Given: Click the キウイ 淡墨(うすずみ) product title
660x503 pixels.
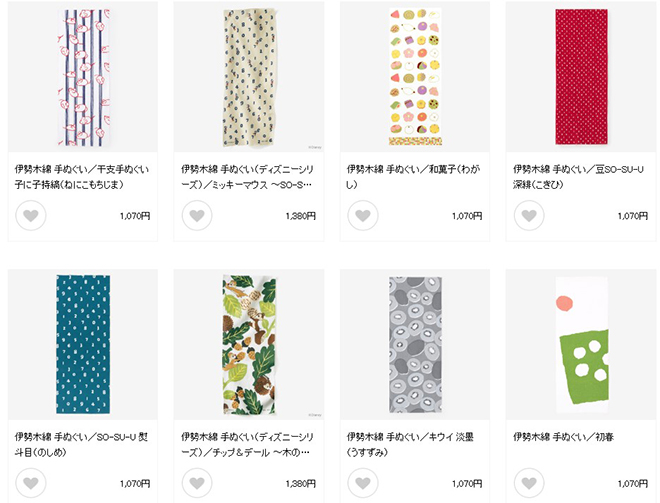Looking at the screenshot, I should [410, 444].
